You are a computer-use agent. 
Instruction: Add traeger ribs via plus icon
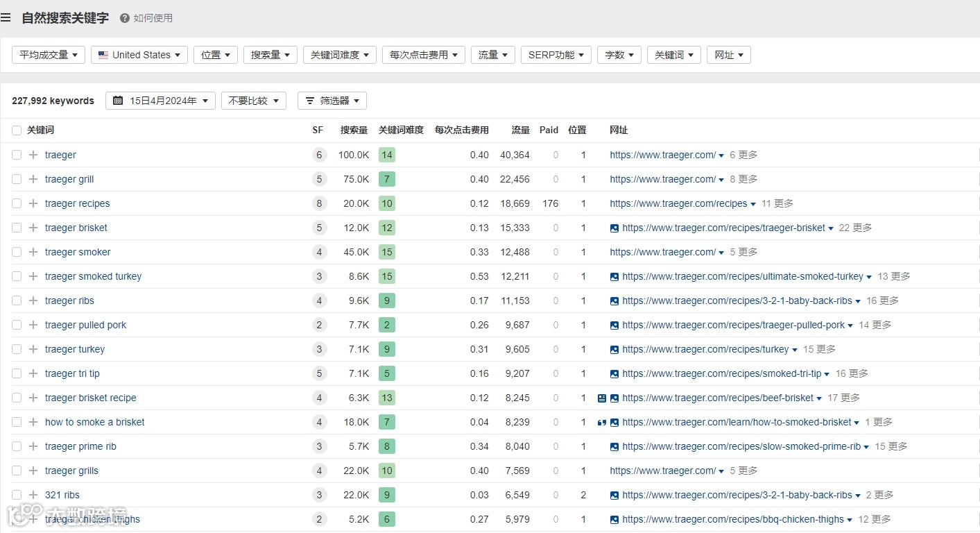33,301
